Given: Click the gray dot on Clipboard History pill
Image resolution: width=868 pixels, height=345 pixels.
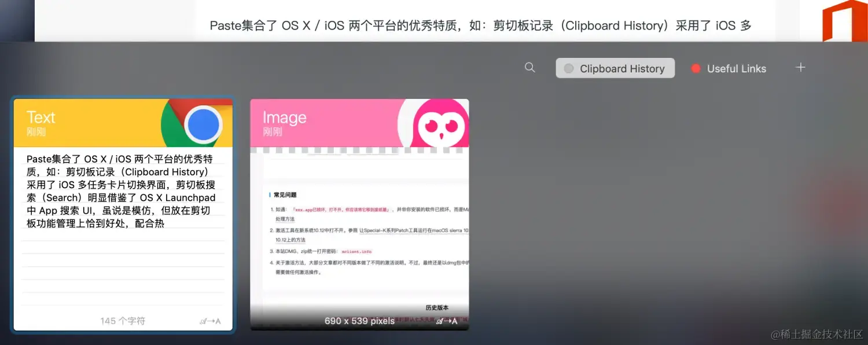Looking at the screenshot, I should coord(568,68).
